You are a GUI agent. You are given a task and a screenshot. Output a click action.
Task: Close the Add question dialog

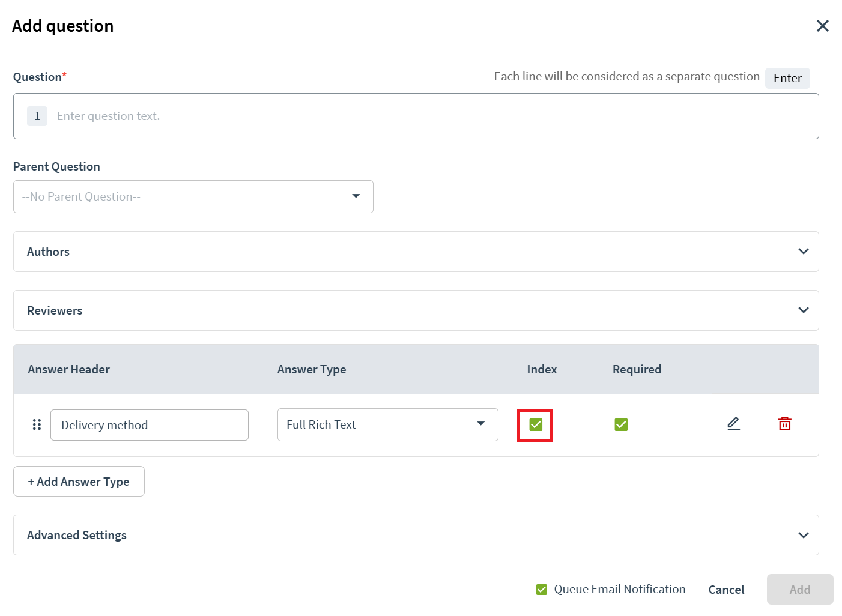[x=822, y=26]
